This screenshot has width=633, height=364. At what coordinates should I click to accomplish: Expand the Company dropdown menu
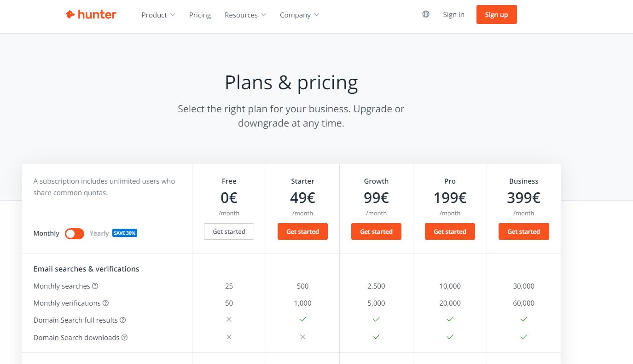point(299,15)
